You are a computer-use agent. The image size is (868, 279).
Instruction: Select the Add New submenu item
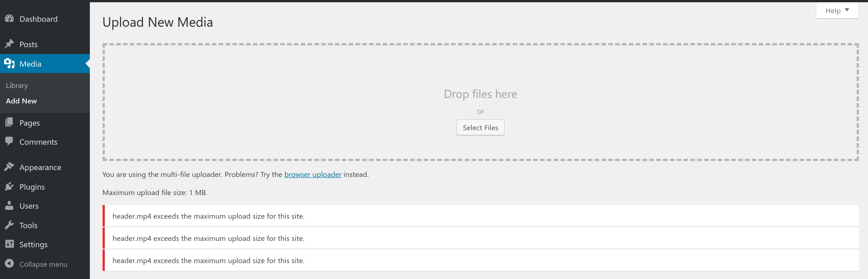coord(21,101)
